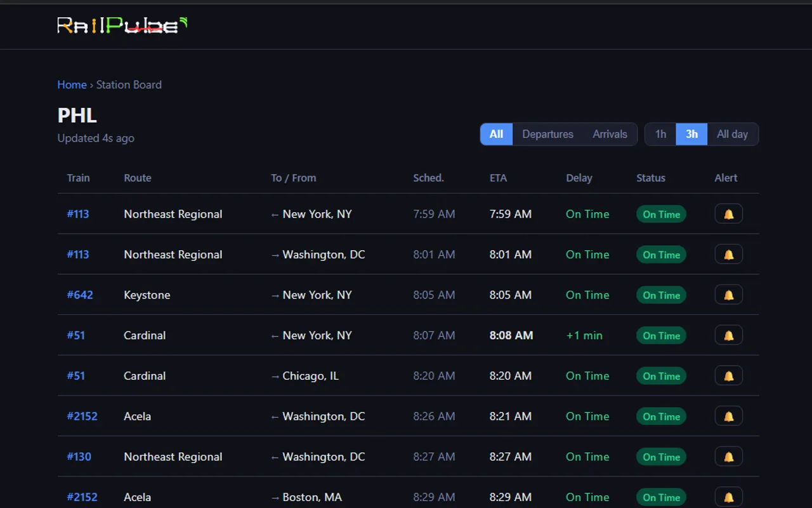Screen dimensions: 812x508
Task: Click the RailPulse logo
Action: coord(122,25)
